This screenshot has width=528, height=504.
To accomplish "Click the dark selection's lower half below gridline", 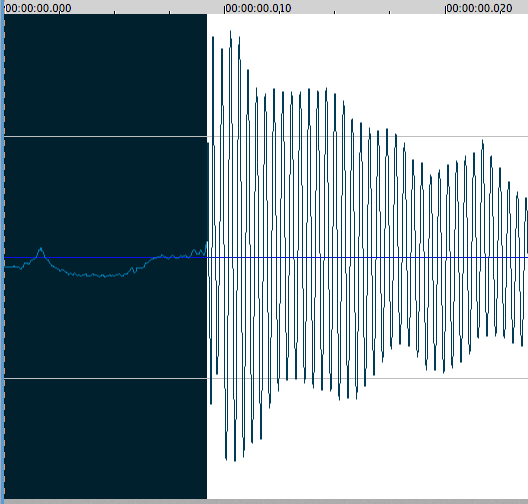I will click(105, 439).
